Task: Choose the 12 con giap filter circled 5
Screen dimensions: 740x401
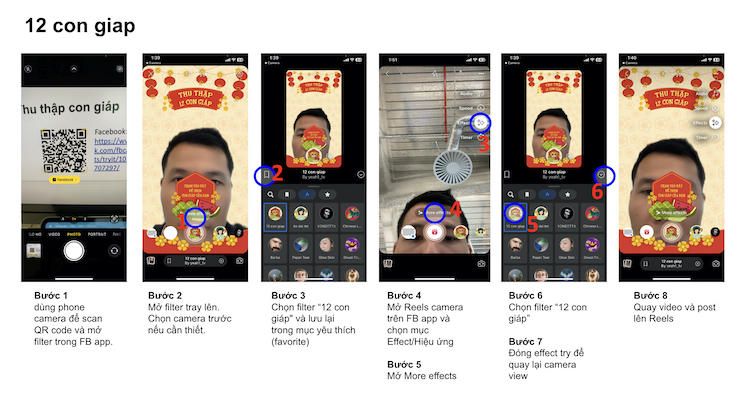Action: tap(515, 214)
